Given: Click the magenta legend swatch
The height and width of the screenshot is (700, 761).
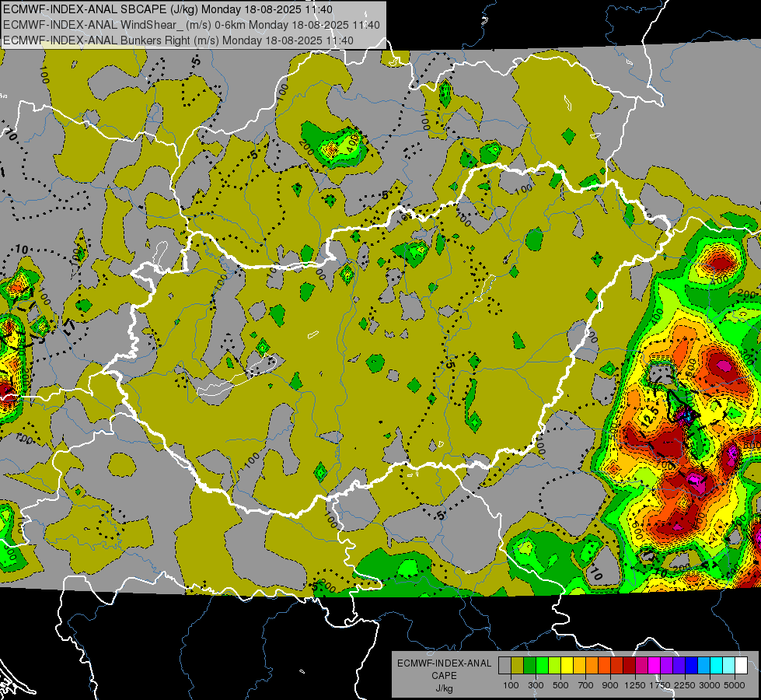Looking at the screenshot, I should (655, 666).
